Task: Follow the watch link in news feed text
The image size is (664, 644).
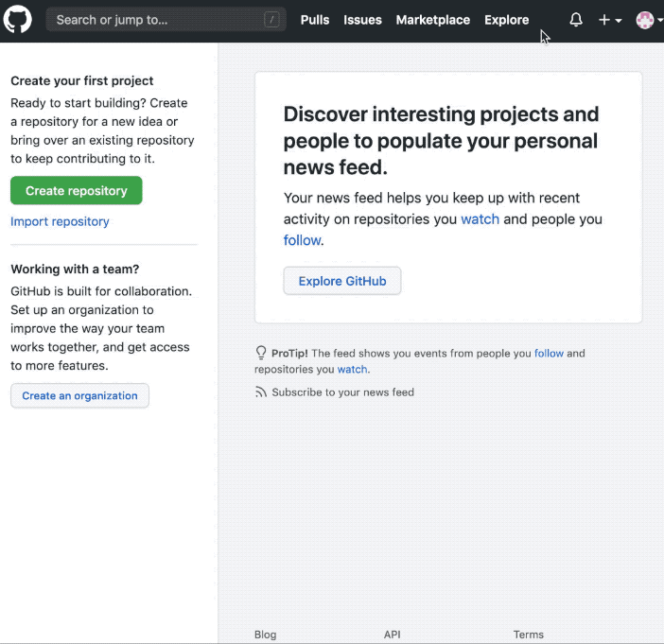Action: pos(480,219)
